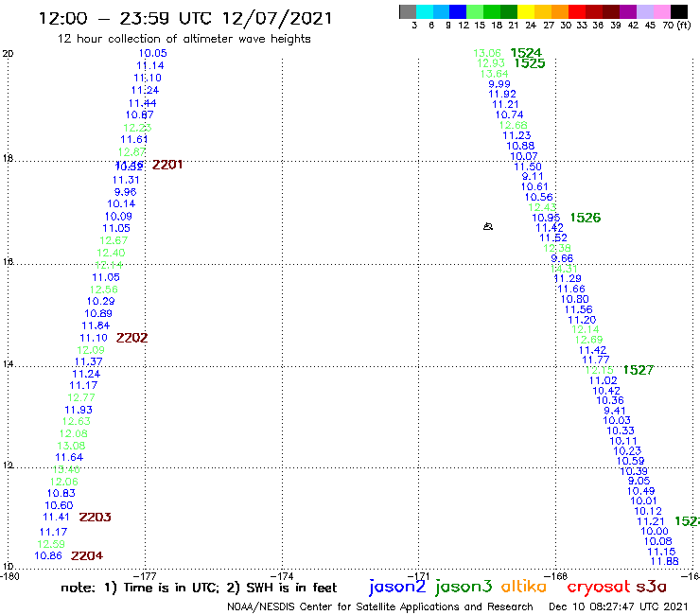Select the wave height value 9.05
Image resolution: width=700 pixels, height=615 pixels.
[x=639, y=481]
